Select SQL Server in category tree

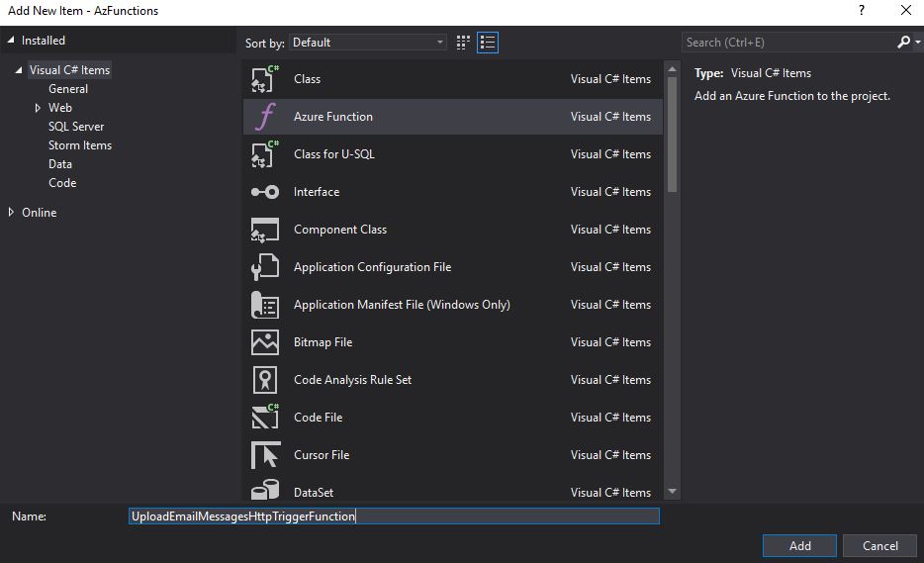click(76, 127)
